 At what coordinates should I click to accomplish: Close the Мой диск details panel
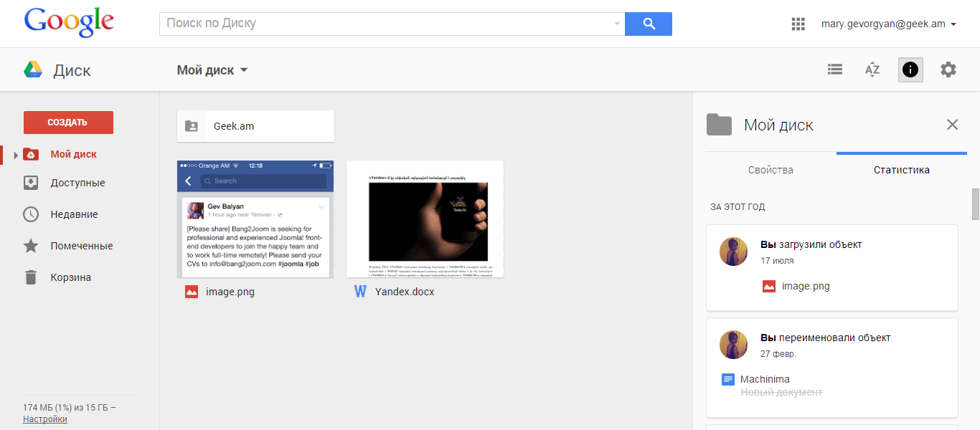tap(952, 125)
